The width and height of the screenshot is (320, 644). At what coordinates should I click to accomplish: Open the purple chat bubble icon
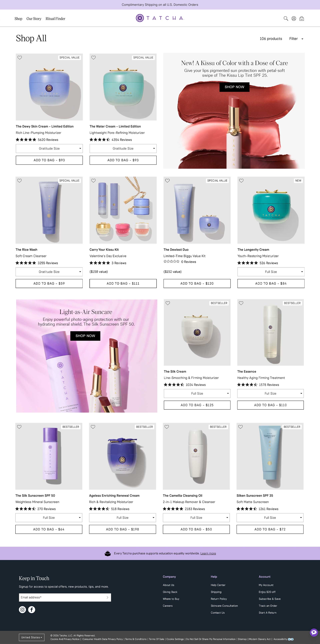coord(314,632)
